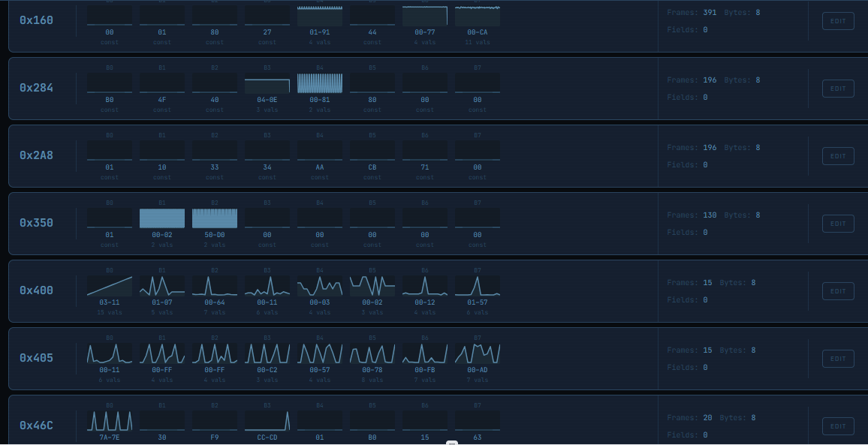Image resolution: width=868 pixels, height=445 pixels.
Task: Click EDIT button for message 0x160
Action: (x=838, y=21)
